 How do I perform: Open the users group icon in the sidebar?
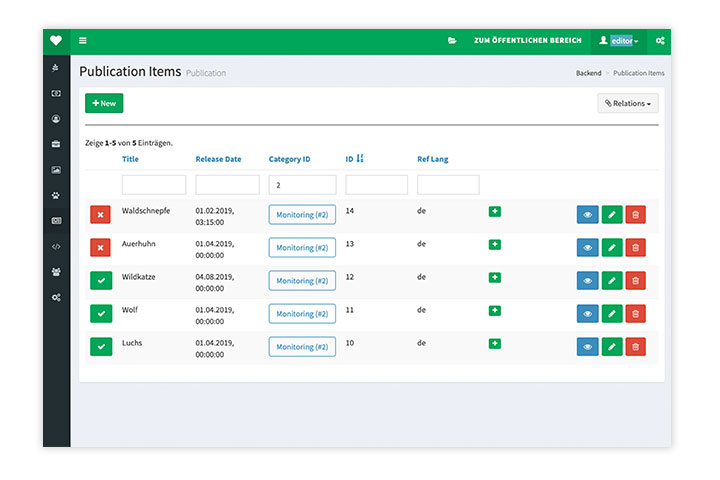click(56, 272)
